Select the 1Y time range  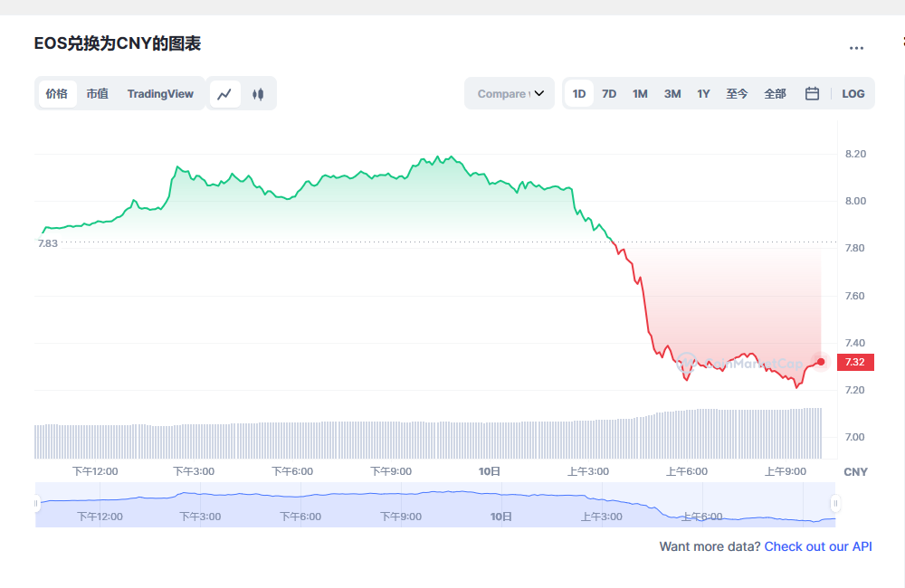click(703, 93)
